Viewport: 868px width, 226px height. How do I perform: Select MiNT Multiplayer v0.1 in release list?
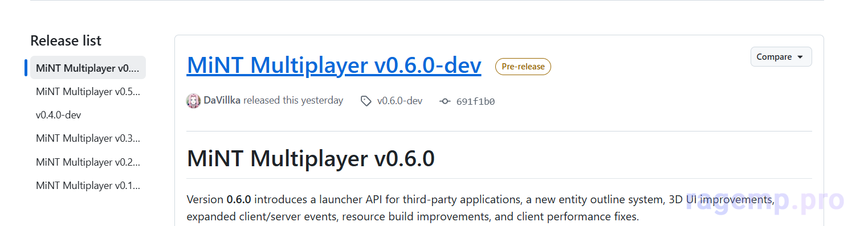pyautogui.click(x=88, y=185)
